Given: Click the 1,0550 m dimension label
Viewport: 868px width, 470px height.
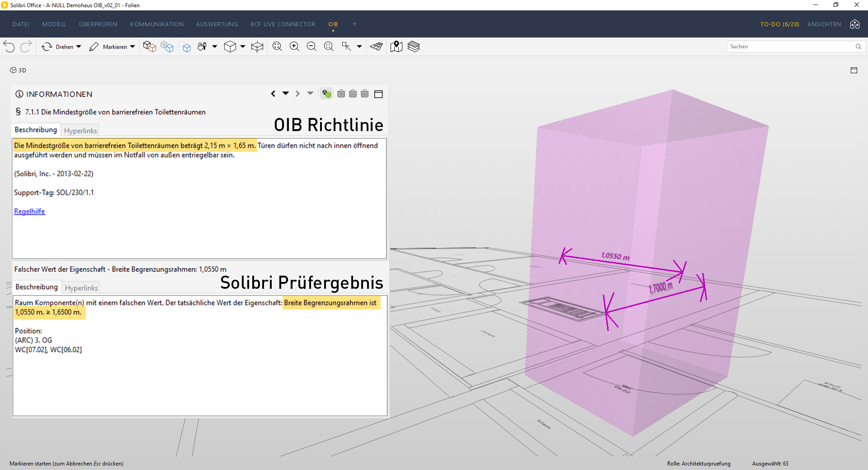Looking at the screenshot, I should [615, 256].
